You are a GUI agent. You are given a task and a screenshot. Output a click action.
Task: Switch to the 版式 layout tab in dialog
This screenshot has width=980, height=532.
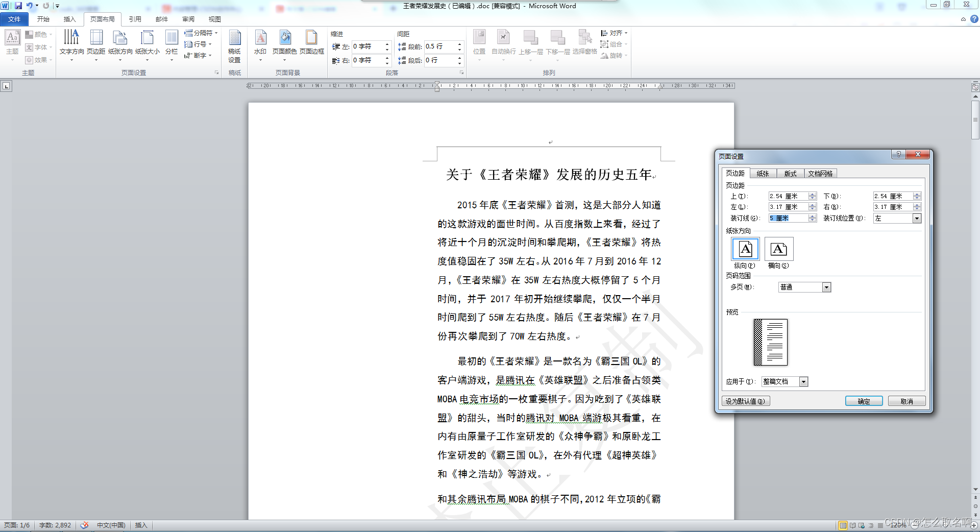point(790,174)
